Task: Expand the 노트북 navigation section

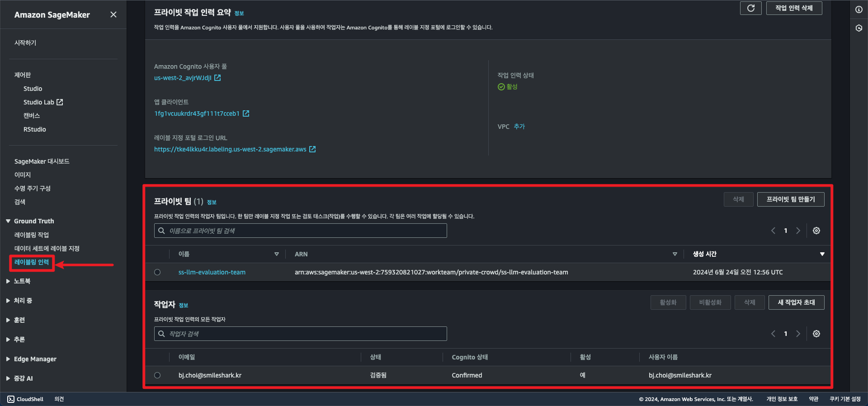Action: 8,281
